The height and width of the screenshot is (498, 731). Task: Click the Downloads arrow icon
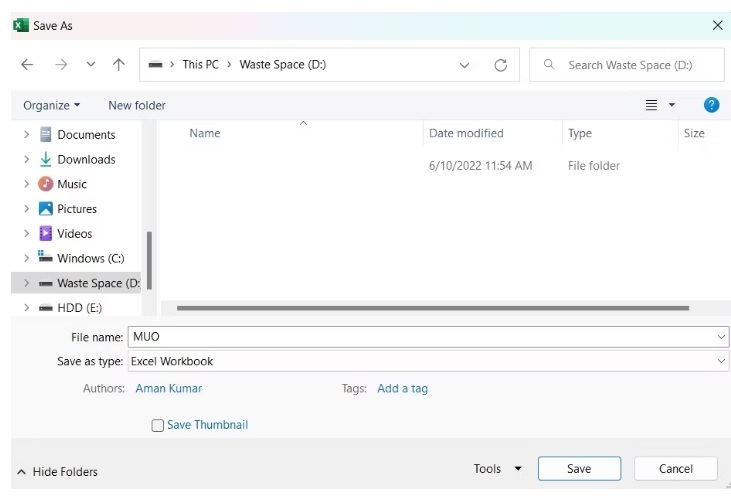[46, 159]
